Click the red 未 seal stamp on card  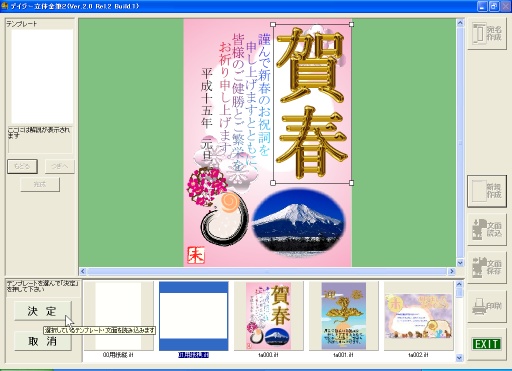tap(196, 255)
